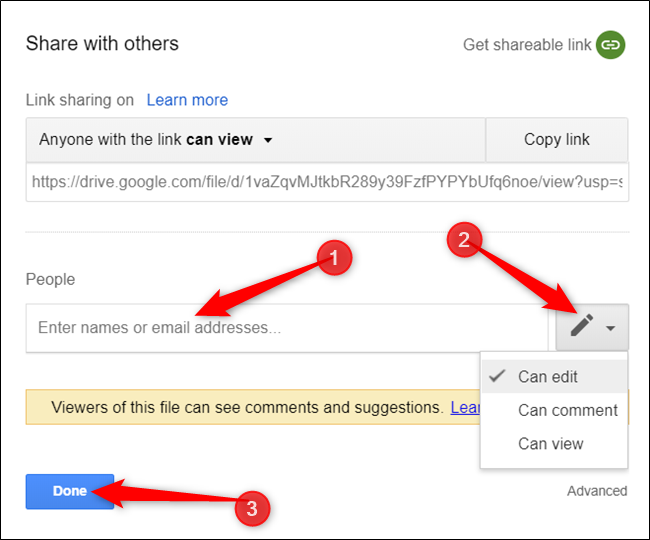Screen dimensions: 650x540
Task: Expand the caret next to the pencil
Action: tap(610, 328)
